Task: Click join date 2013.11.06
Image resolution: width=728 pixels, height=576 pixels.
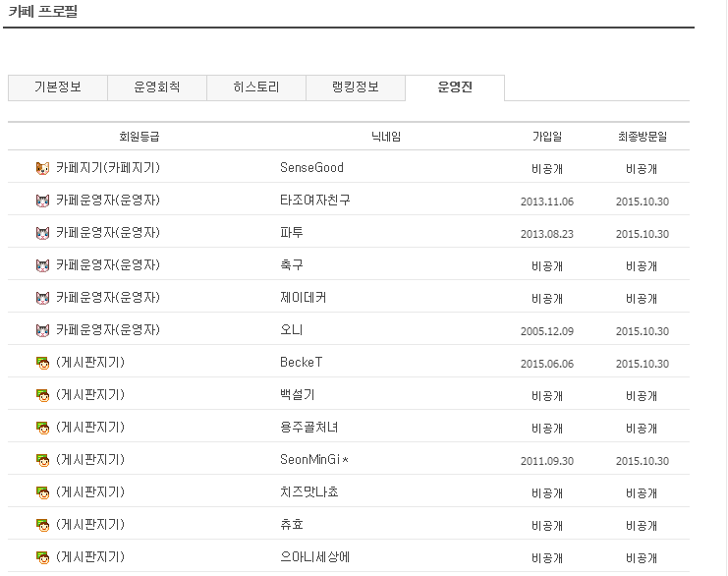Action: click(x=547, y=202)
